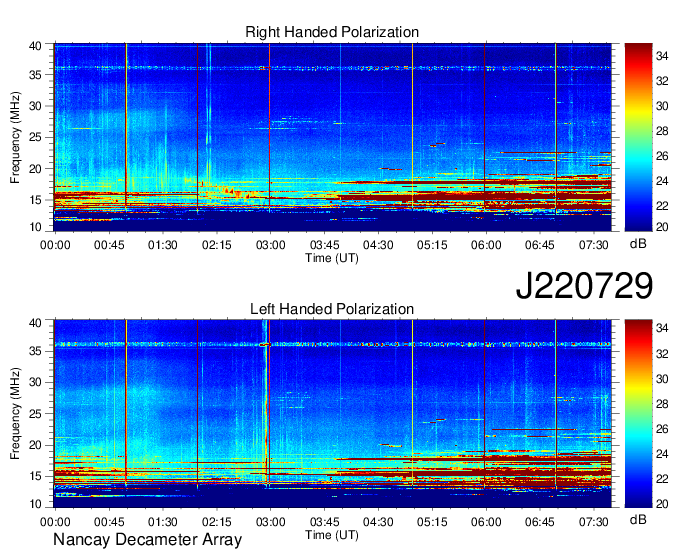This screenshot has width=680, height=552.
Task: Click "Frequency (MHz)" axis label of Left Handed plot
Action: pyautogui.click(x=15, y=414)
